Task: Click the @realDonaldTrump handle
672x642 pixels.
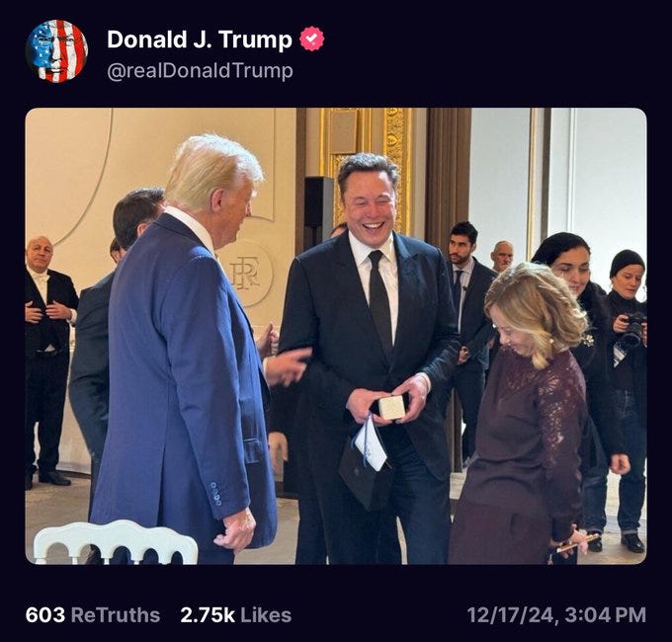Action: click(x=200, y=71)
